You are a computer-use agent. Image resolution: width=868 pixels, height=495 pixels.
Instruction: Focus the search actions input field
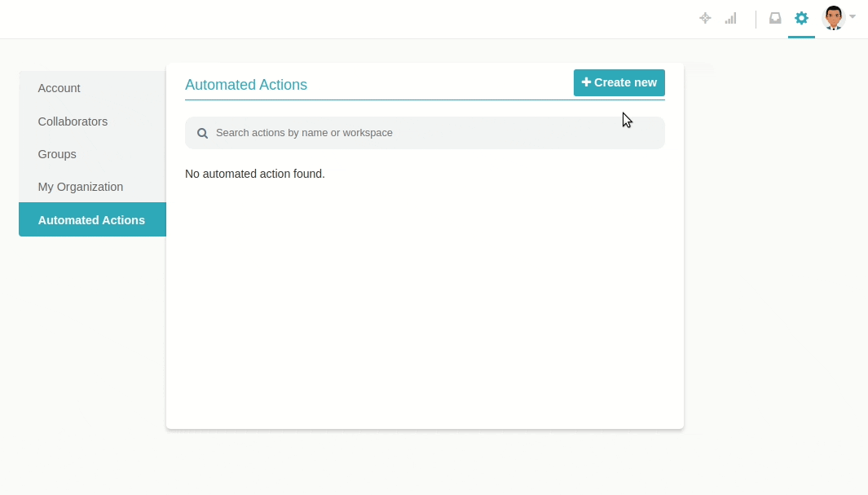pyautogui.click(x=425, y=133)
